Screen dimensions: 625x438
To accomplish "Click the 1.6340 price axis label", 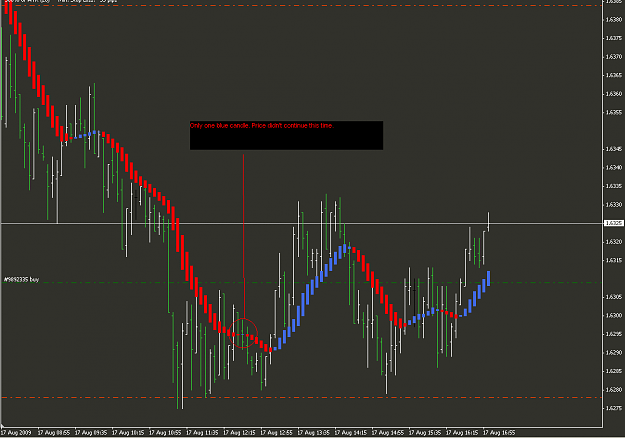I will (x=614, y=168).
